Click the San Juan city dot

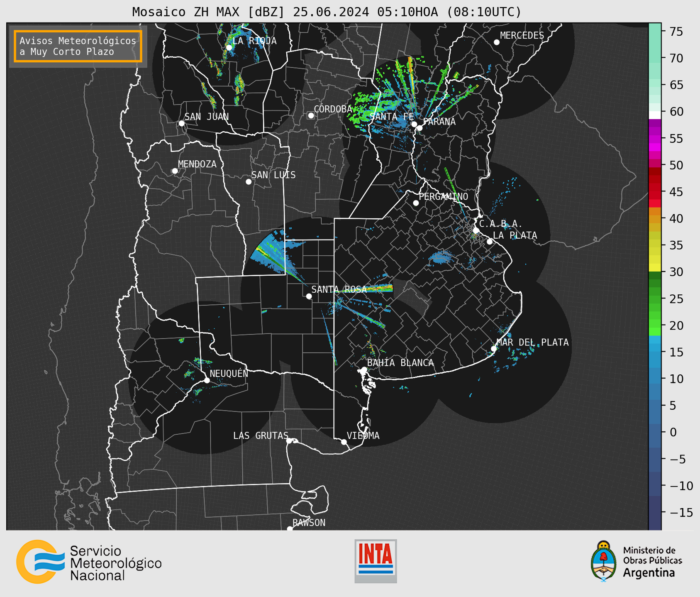point(181,123)
